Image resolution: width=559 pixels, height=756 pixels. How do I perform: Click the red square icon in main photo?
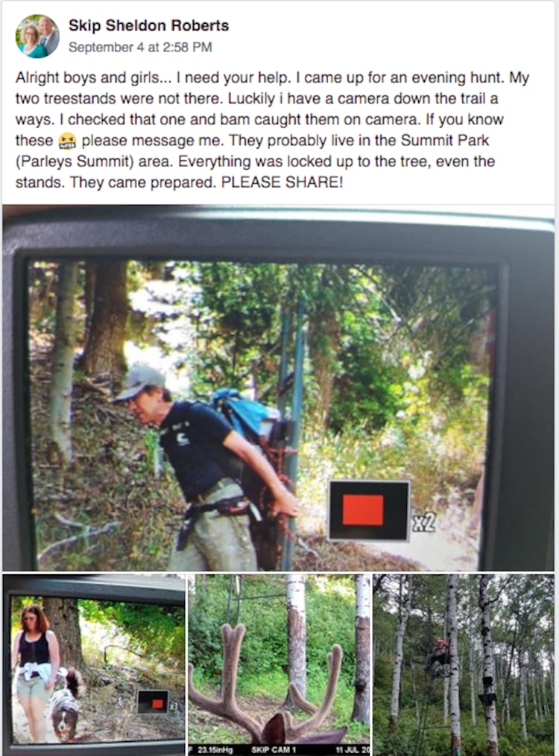click(x=363, y=510)
